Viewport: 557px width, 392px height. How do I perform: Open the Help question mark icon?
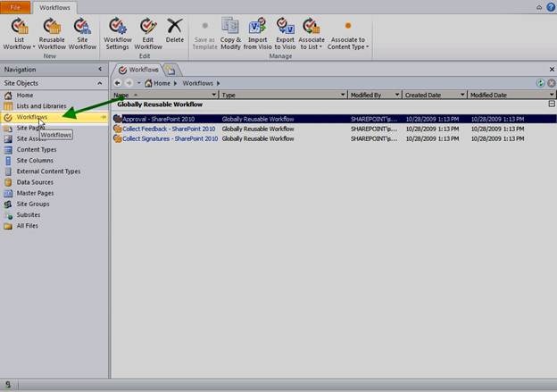point(550,7)
